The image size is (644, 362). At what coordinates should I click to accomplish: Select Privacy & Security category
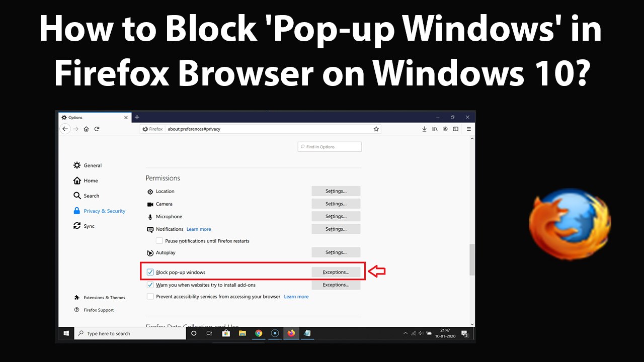click(x=99, y=211)
